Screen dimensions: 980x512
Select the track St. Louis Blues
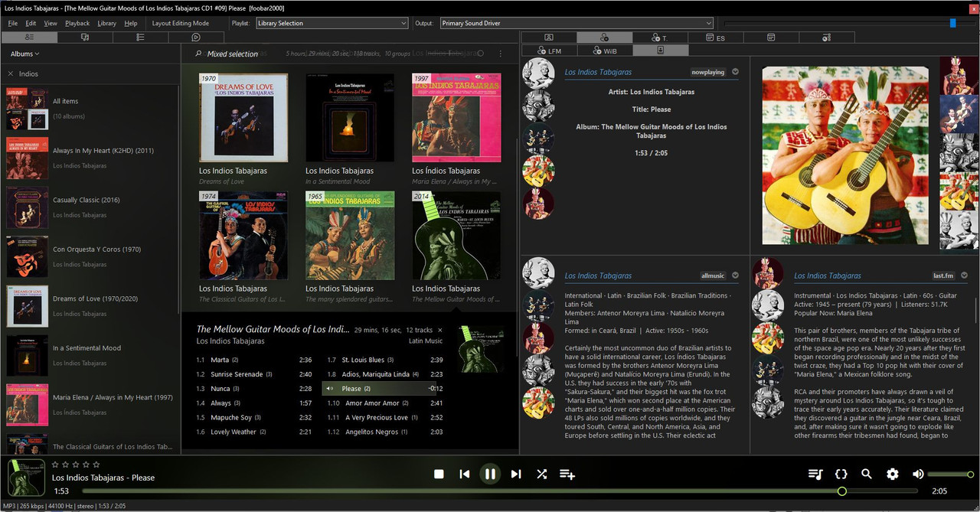pos(384,360)
